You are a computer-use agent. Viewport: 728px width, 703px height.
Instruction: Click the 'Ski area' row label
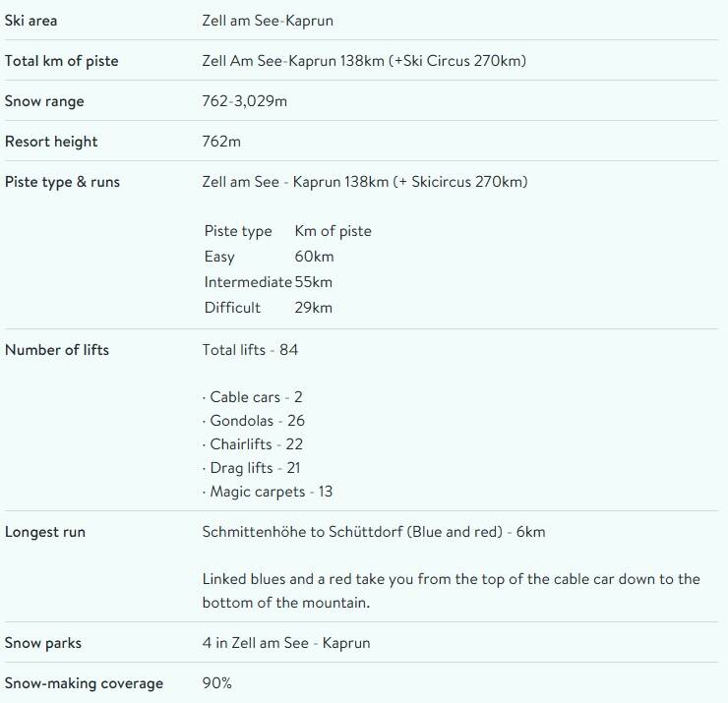(x=30, y=21)
